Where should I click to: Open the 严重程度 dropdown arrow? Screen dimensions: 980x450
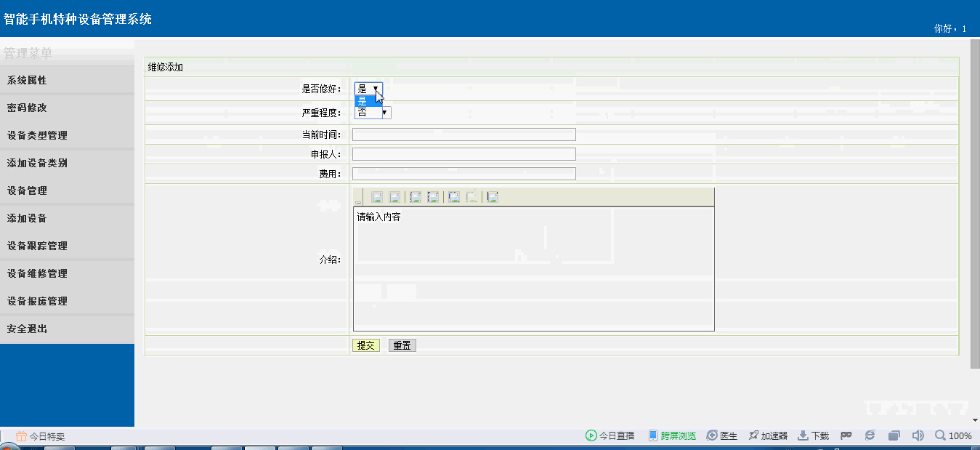tap(384, 113)
